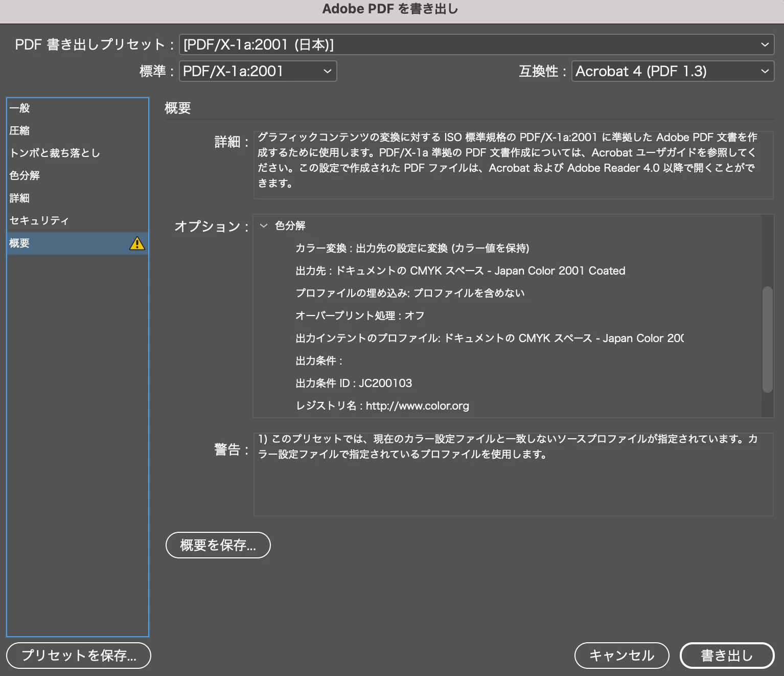This screenshot has width=784, height=676.
Task: Open the トンボと裁ち落とし panel
Action: [78, 153]
